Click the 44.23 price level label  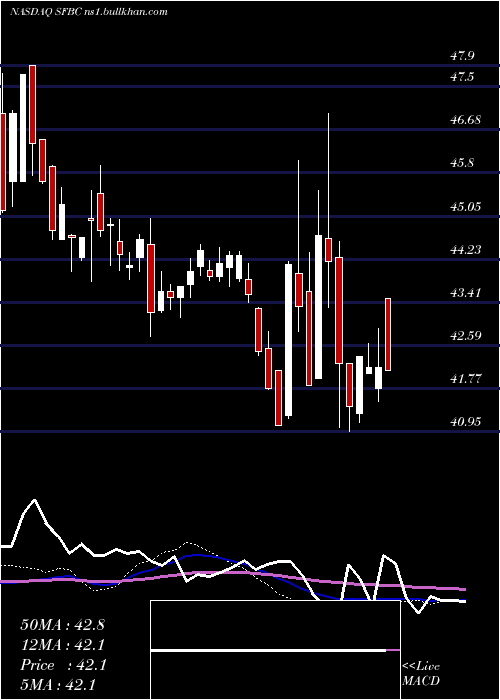(x=465, y=250)
